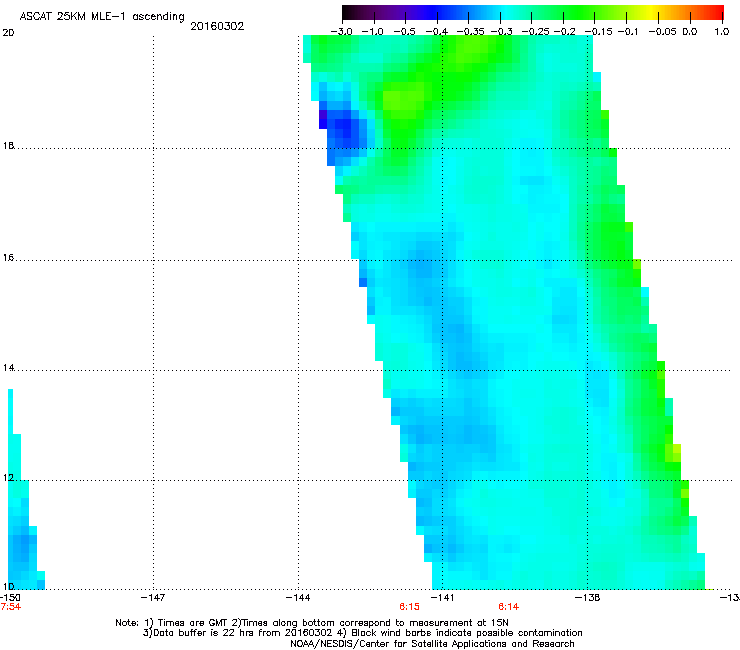The width and height of the screenshot is (740, 650).
Task: Click the "Data buffer is 22 hrs" note line
Action: point(362,633)
